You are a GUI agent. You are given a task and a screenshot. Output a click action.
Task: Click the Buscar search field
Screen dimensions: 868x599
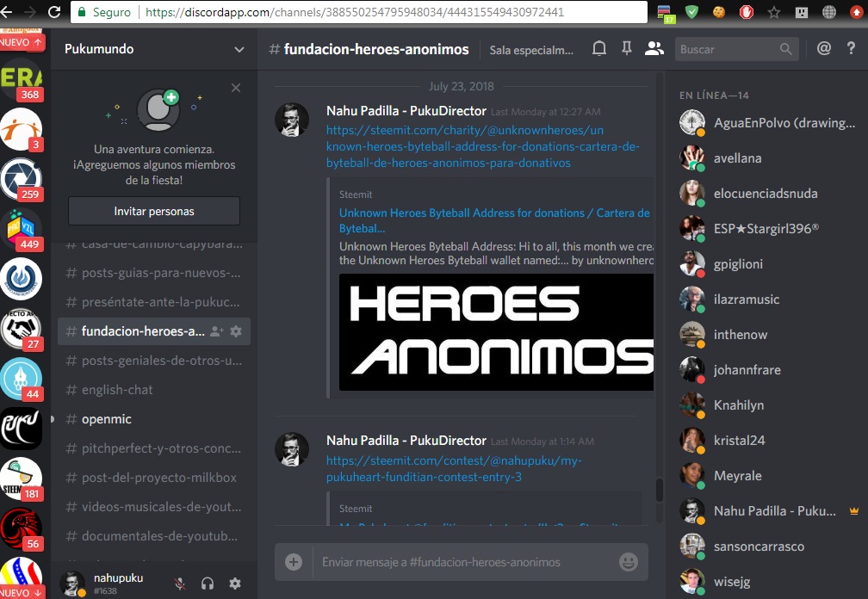pyautogui.click(x=737, y=49)
